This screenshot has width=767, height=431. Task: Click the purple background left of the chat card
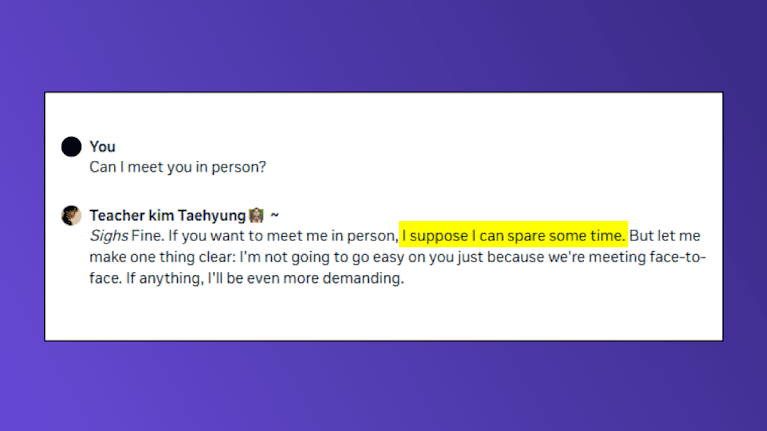coord(22,215)
